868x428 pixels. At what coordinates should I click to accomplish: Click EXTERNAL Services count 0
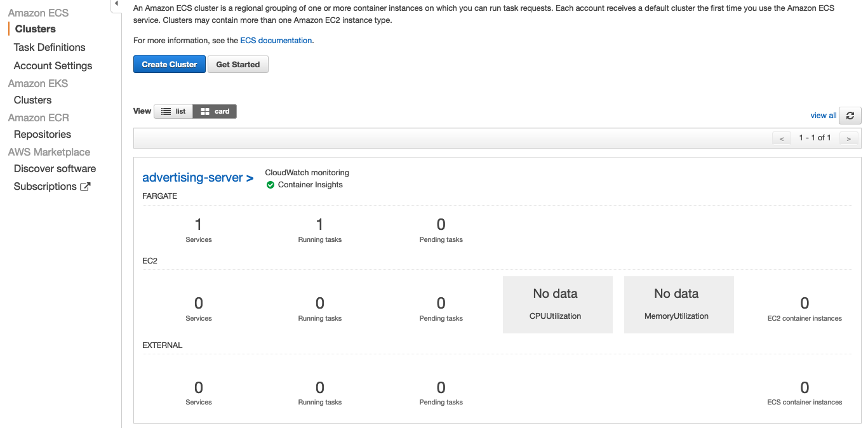tap(199, 387)
